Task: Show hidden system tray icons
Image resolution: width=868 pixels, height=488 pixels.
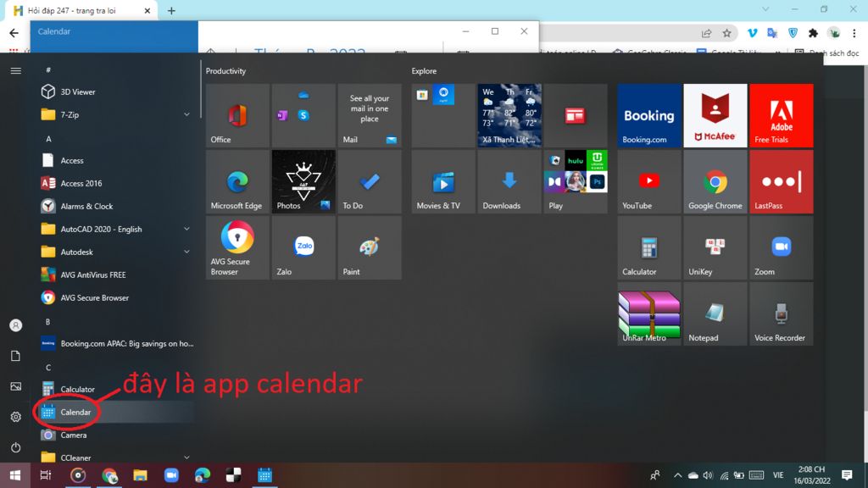Action: [x=677, y=475]
